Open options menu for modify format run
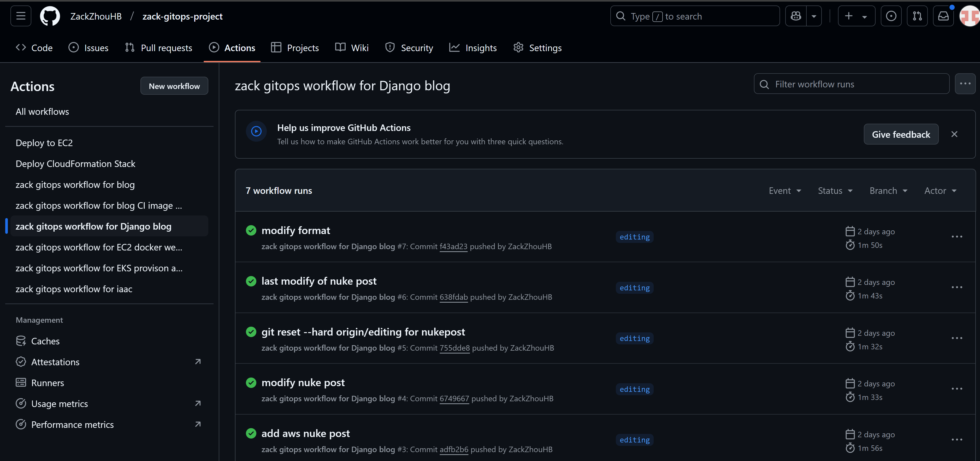Viewport: 980px width, 461px height. click(x=957, y=237)
